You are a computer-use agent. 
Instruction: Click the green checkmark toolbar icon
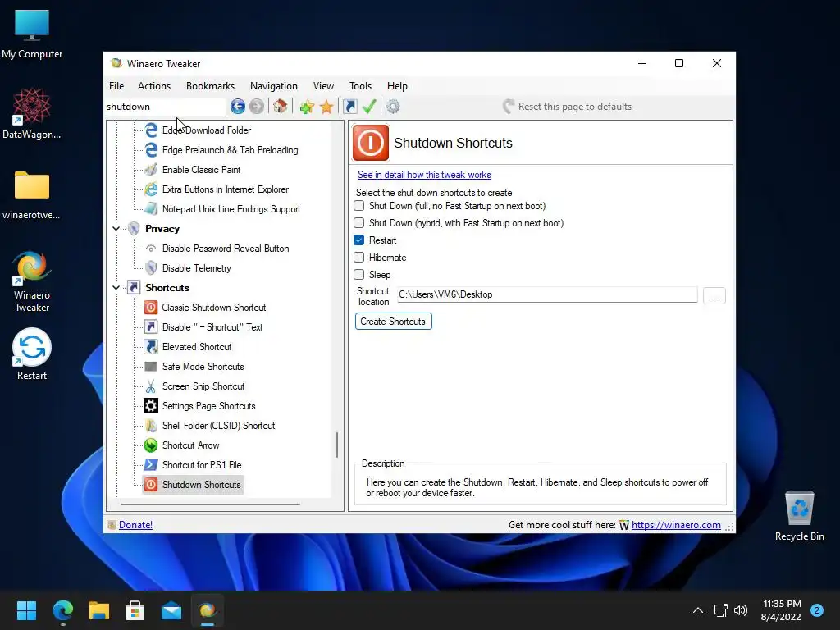click(369, 106)
